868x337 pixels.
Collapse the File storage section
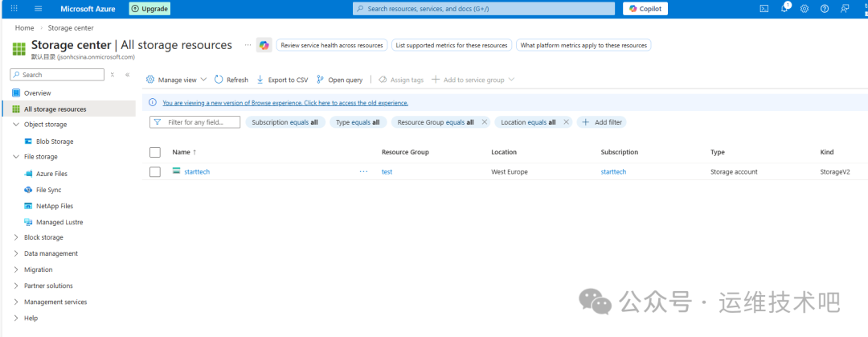[x=15, y=157]
